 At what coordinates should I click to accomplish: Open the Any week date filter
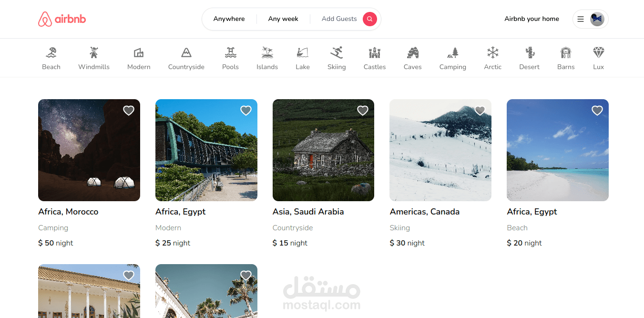click(283, 19)
